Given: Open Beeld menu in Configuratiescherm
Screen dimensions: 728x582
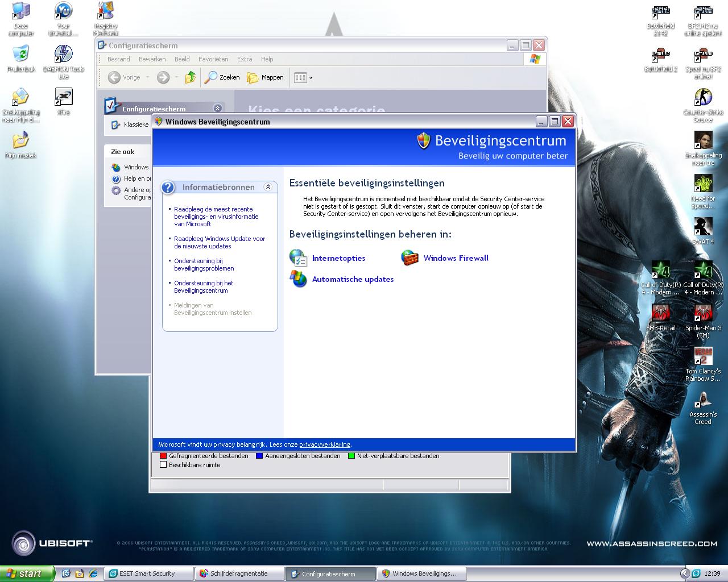Looking at the screenshot, I should click(182, 59).
